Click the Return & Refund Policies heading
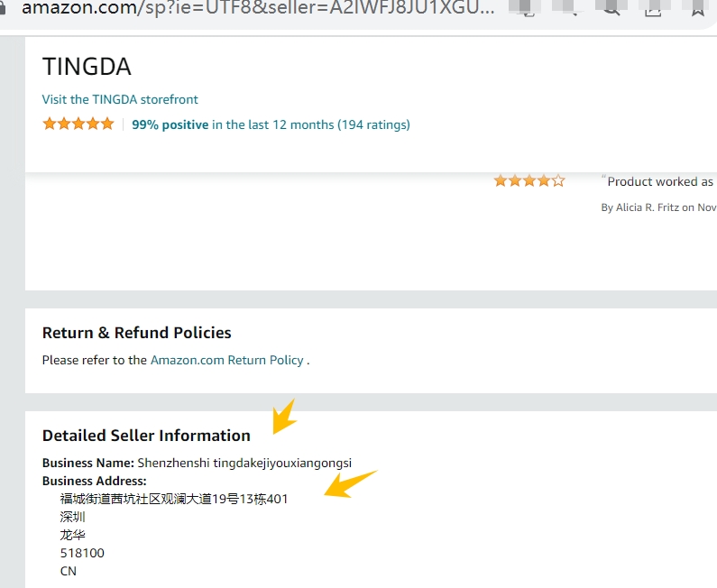 pos(137,333)
